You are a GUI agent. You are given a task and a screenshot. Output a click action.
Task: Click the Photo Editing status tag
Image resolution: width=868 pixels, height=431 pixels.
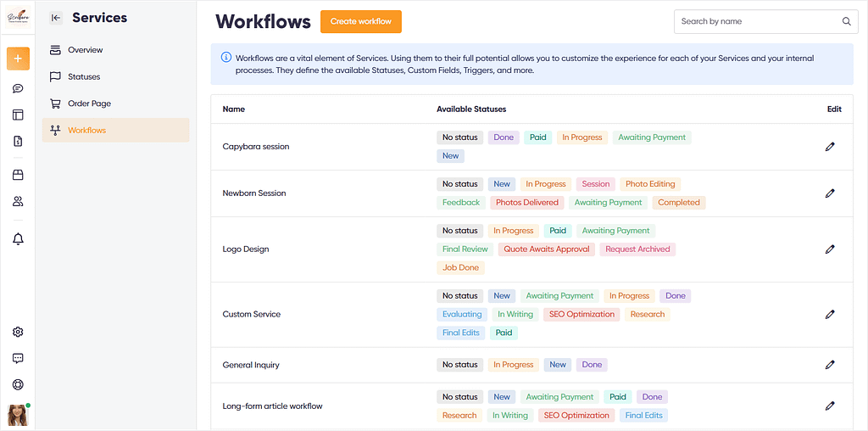(650, 184)
